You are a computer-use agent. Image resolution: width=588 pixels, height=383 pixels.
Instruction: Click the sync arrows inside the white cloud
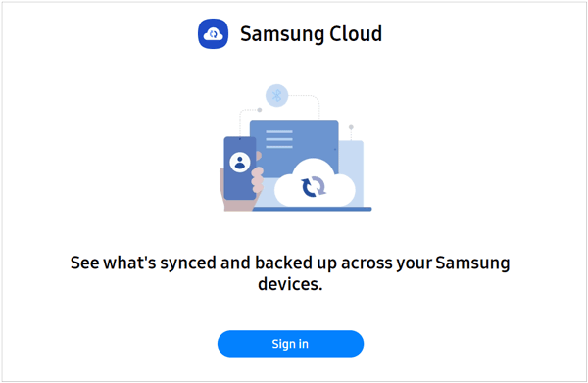tap(314, 186)
